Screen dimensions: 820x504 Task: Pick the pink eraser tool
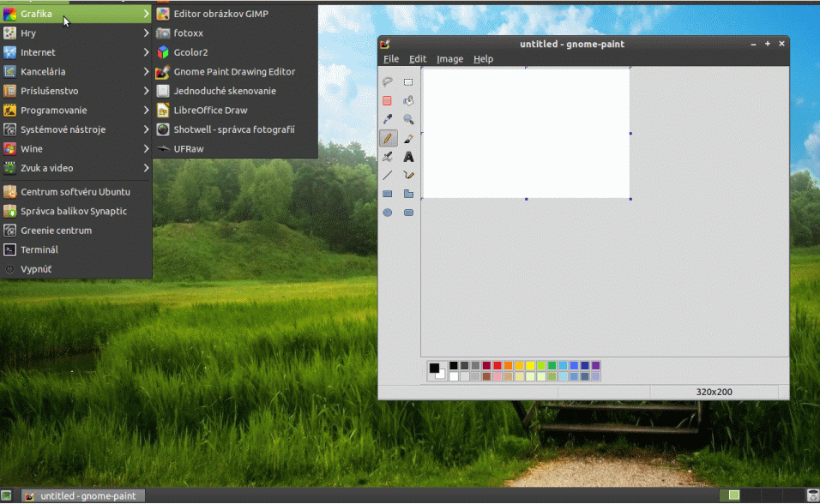388,100
